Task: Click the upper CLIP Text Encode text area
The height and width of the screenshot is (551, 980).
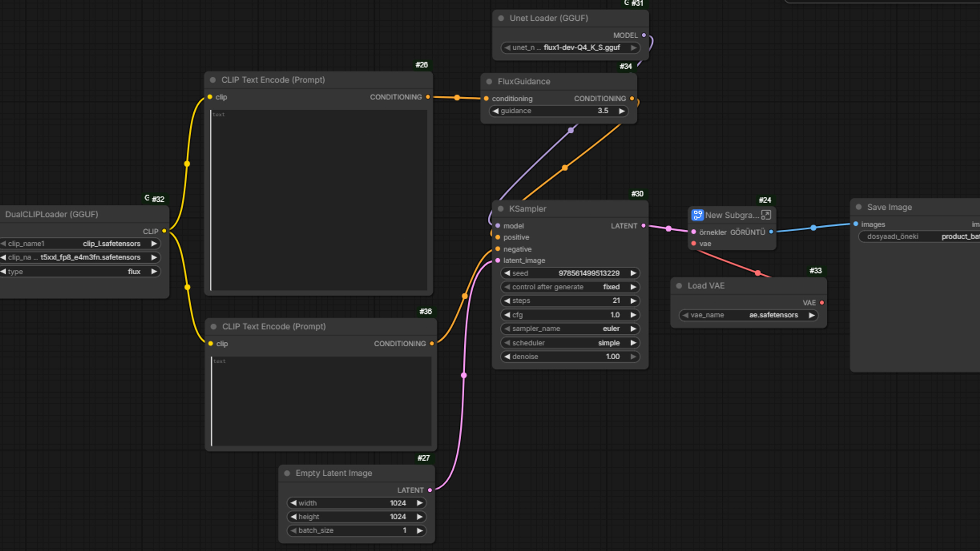Action: [319, 201]
